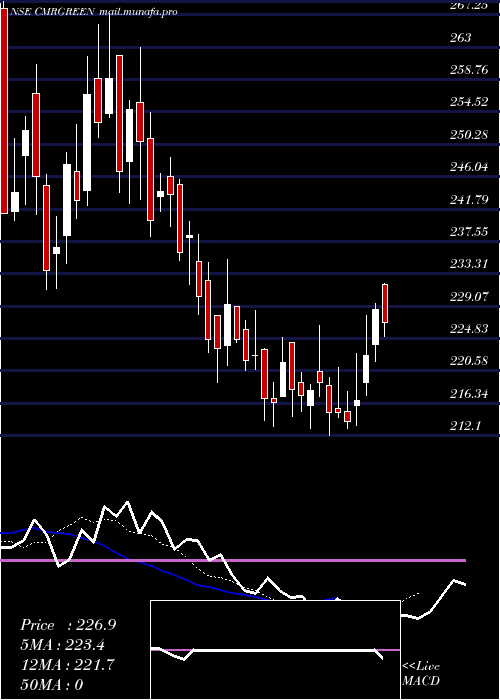Click the Price : 226.9 readout
Screen dimensions: 500x700
tap(68, 625)
